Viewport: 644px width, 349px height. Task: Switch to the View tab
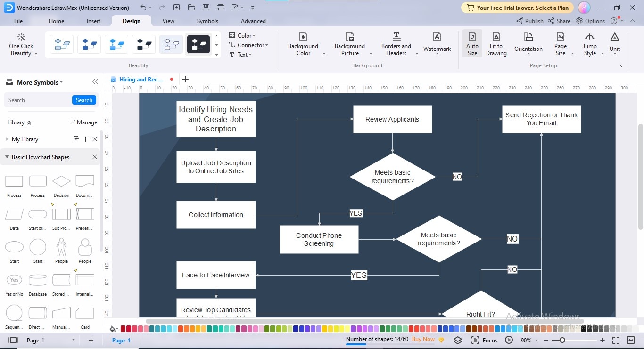click(x=168, y=21)
